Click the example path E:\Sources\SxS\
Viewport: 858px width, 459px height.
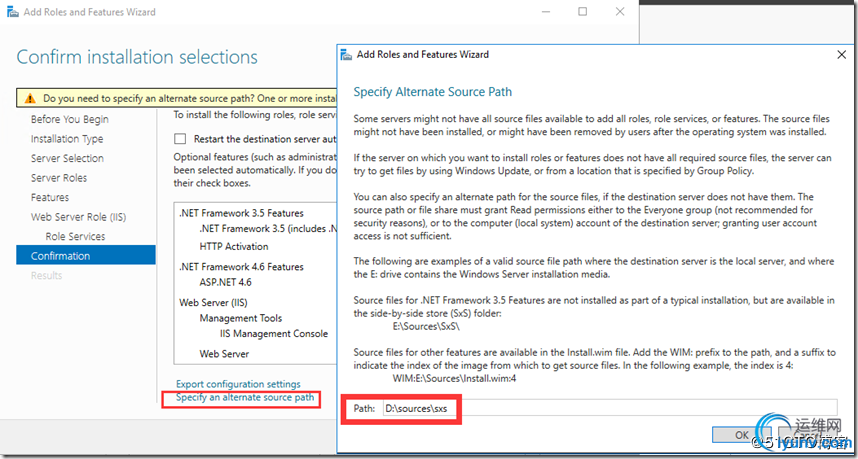[427, 327]
